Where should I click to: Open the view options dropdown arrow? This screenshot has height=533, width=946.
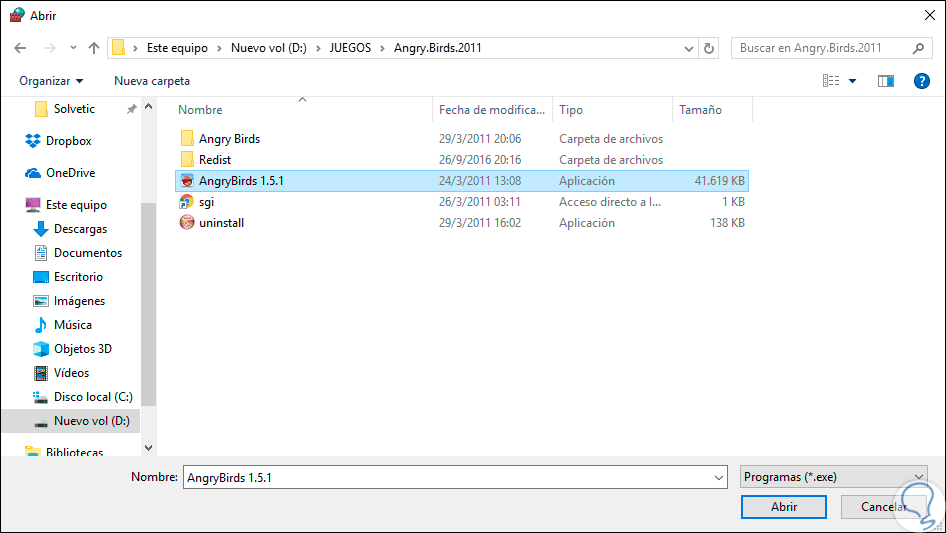(x=852, y=81)
